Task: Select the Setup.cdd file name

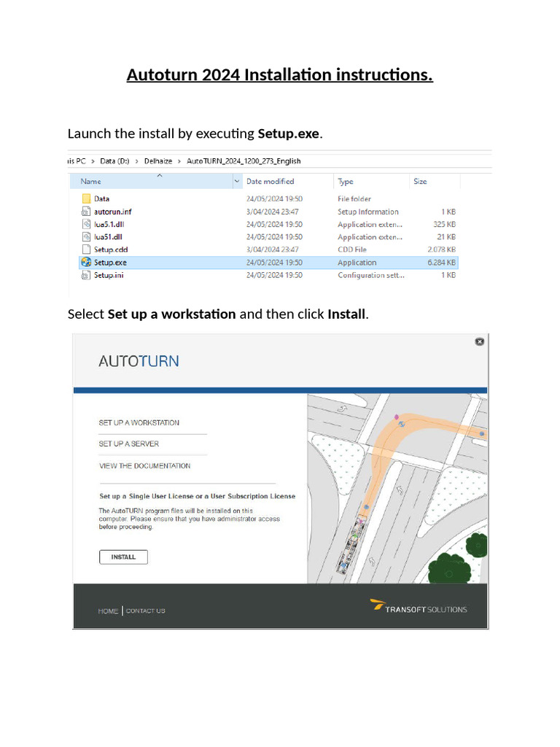Action: pyautogui.click(x=111, y=249)
